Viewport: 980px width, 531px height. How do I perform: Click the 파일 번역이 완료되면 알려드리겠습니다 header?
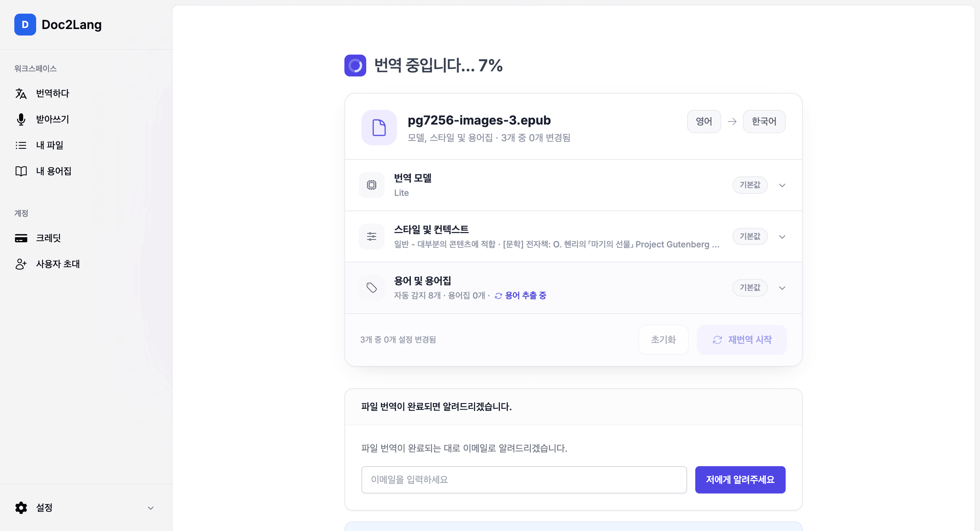click(x=436, y=406)
